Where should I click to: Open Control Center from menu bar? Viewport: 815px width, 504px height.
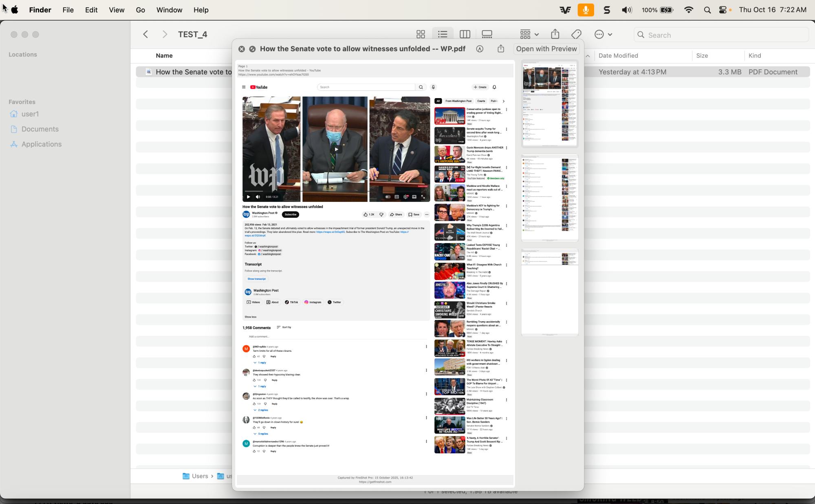coord(723,10)
